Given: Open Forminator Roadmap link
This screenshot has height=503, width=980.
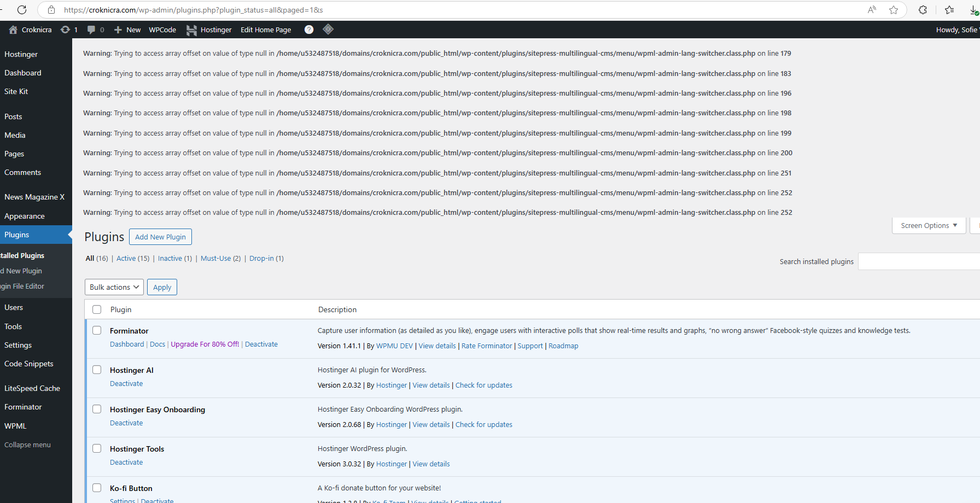Looking at the screenshot, I should coord(563,346).
